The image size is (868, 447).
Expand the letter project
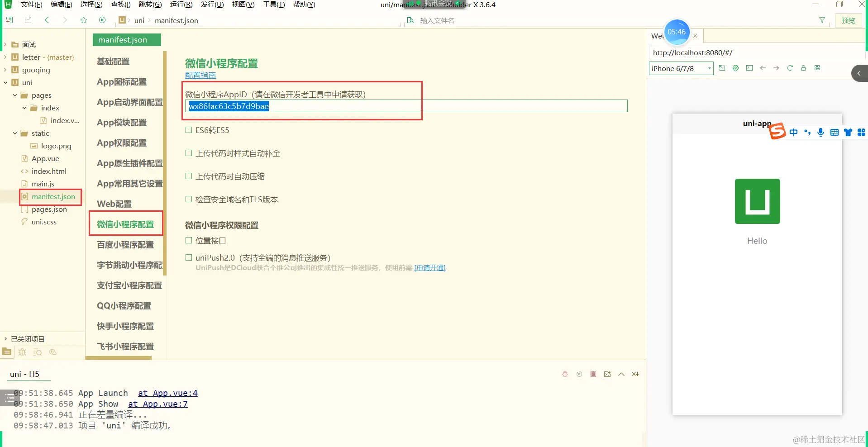tap(5, 57)
